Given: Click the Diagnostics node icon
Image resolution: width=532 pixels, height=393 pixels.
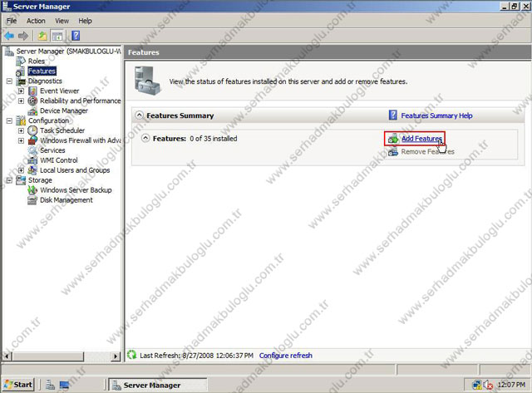Looking at the screenshot, I should tap(22, 81).
